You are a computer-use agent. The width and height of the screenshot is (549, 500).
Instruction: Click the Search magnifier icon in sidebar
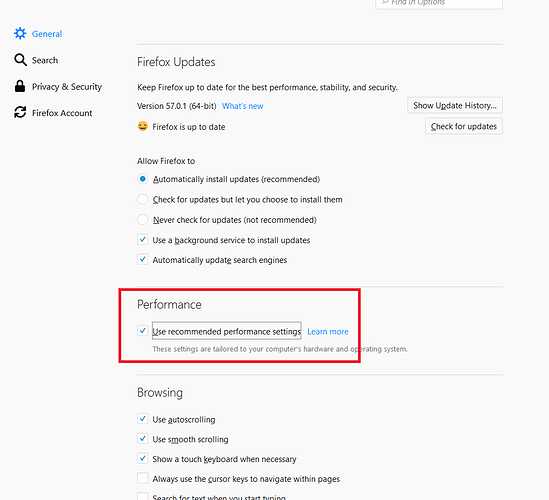click(20, 60)
